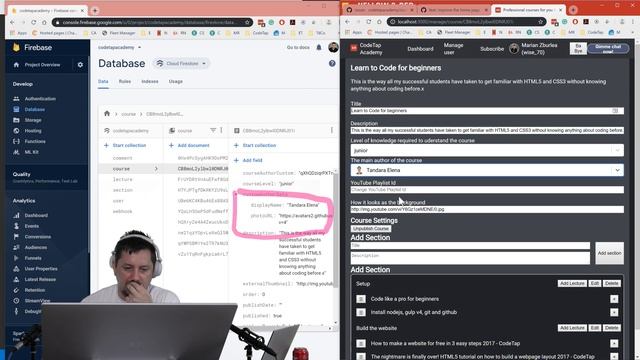This screenshot has height=360, width=640.
Task: Open Conversions in Firebase sidebar
Action: (38, 237)
